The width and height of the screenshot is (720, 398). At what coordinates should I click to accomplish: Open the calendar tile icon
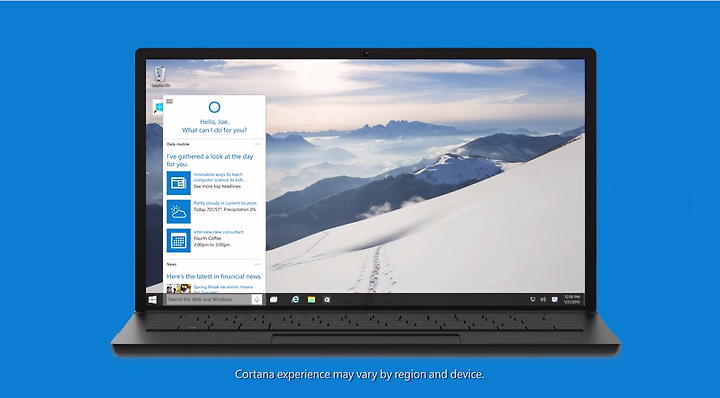point(179,241)
